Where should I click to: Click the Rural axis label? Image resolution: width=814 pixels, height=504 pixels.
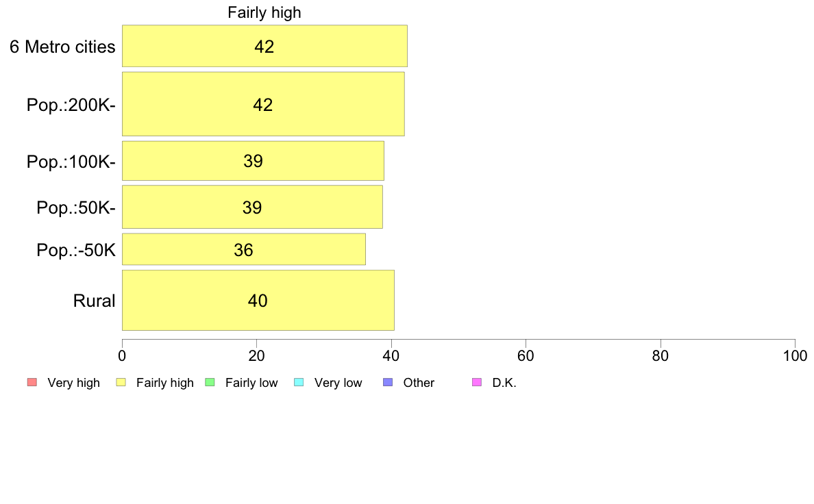coord(94,301)
